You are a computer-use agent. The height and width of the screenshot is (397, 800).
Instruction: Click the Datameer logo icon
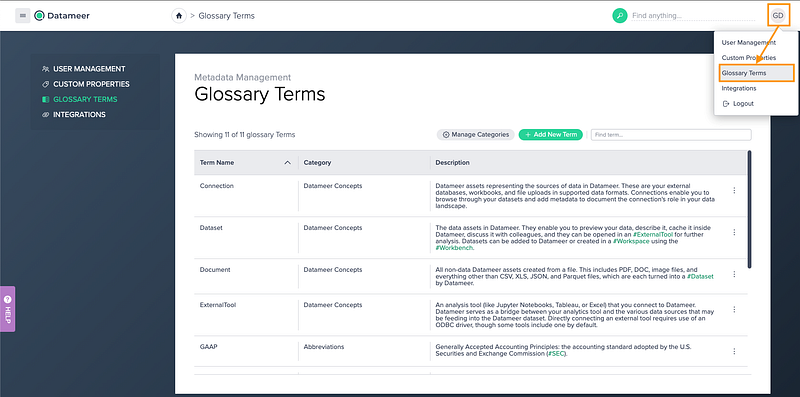[x=39, y=16]
